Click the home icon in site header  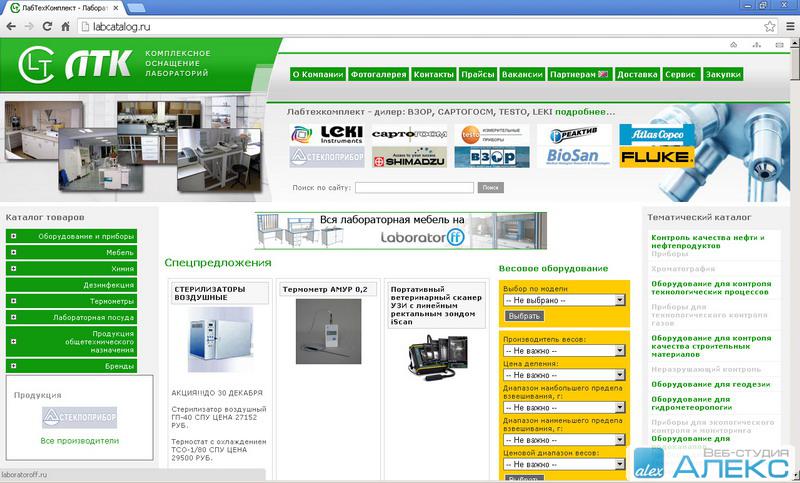(x=732, y=46)
